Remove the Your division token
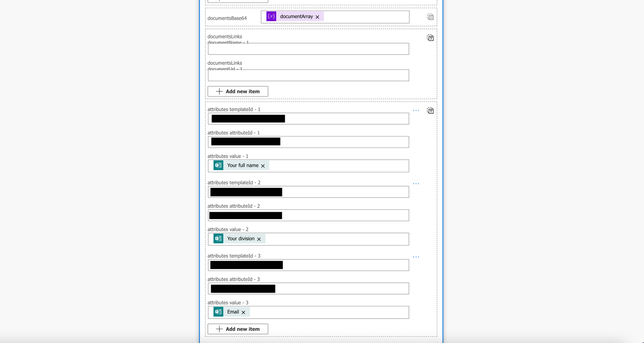The width and height of the screenshot is (644, 343). click(x=259, y=239)
